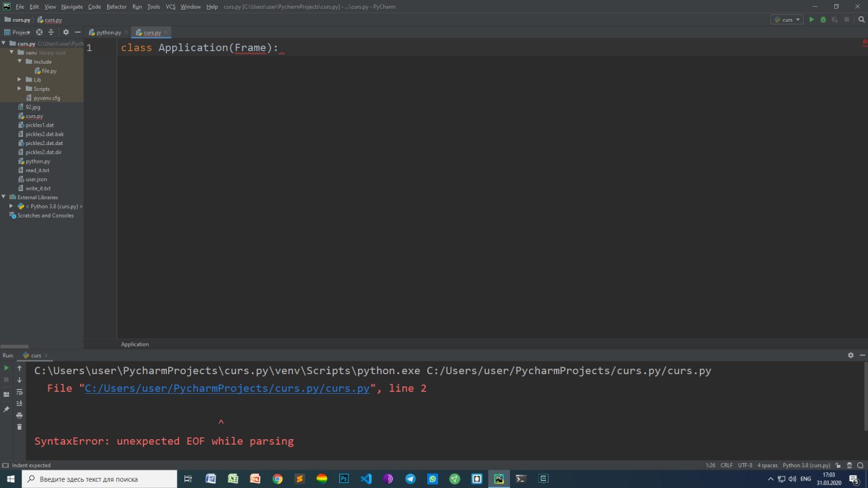
Task: Click the down-arrow stack trace icon
Action: pyautogui.click(x=19, y=380)
